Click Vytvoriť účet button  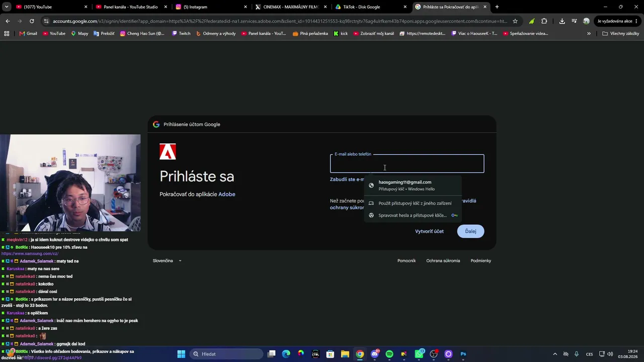point(429,231)
